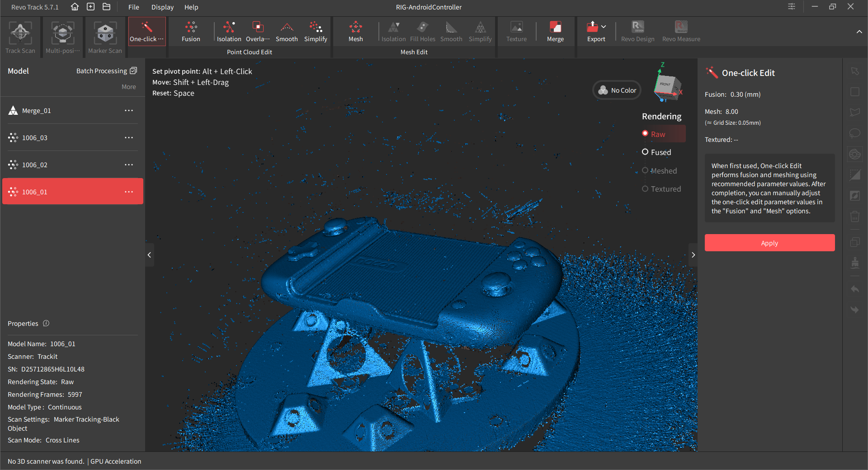Open the Display menu
Screen dimensions: 868x470
tap(162, 7)
